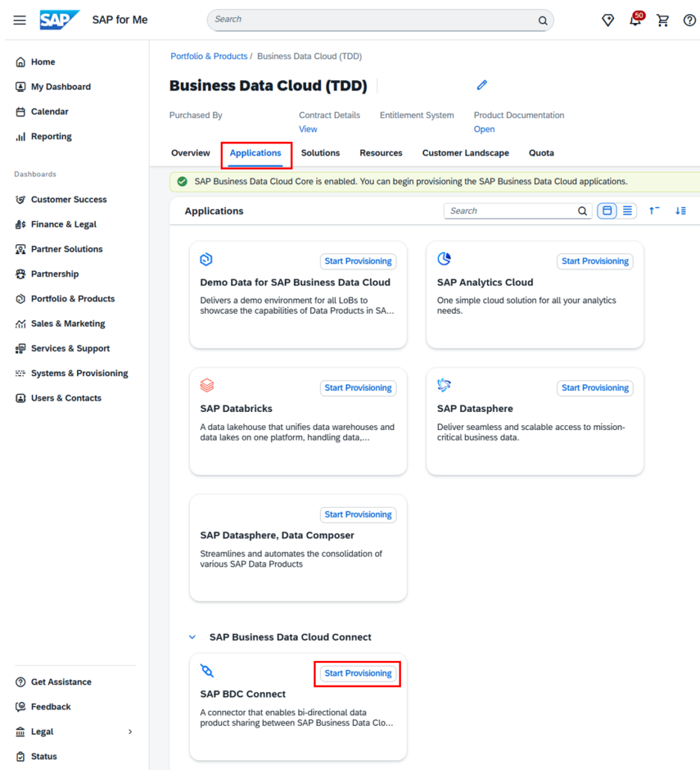Click the SAP logo

(59, 20)
